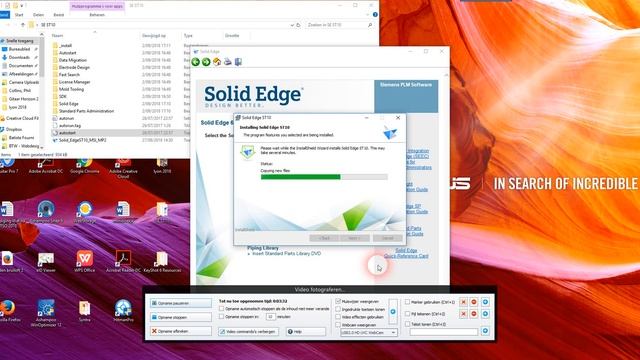
Task: Open Explorer quick access toolbar dropdown arrow
Action: (23, 5)
